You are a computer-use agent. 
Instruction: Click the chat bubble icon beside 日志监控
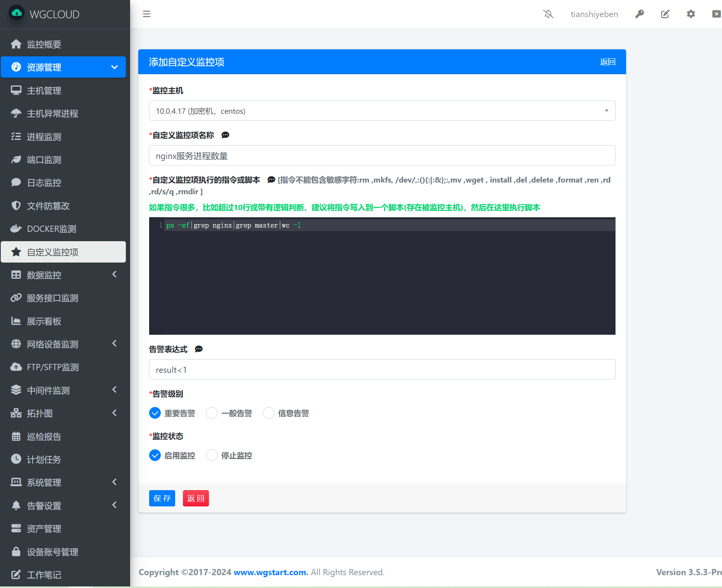pos(16,183)
